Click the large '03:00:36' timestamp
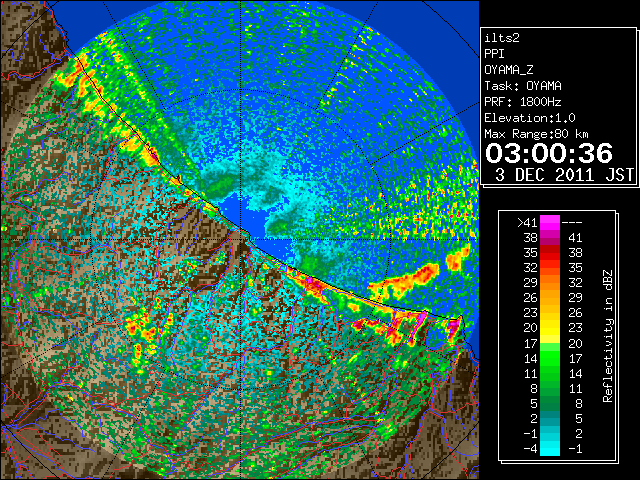This screenshot has height=480, width=640. click(x=549, y=153)
